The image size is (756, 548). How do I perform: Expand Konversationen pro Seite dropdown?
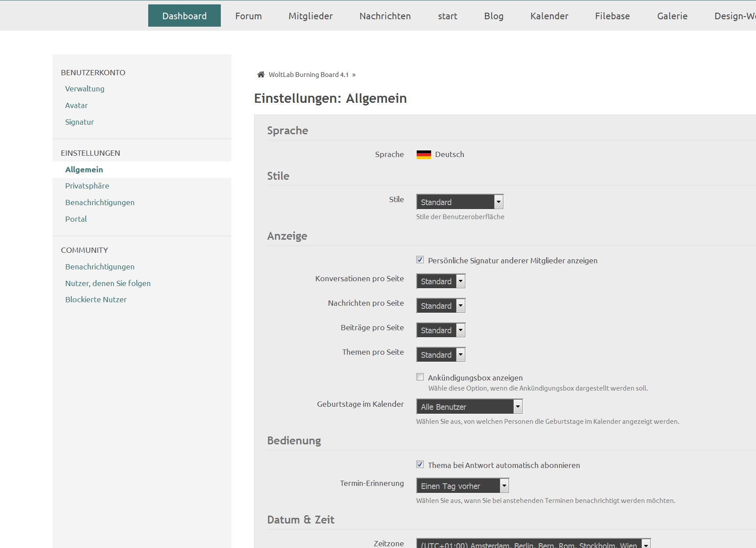(x=440, y=281)
